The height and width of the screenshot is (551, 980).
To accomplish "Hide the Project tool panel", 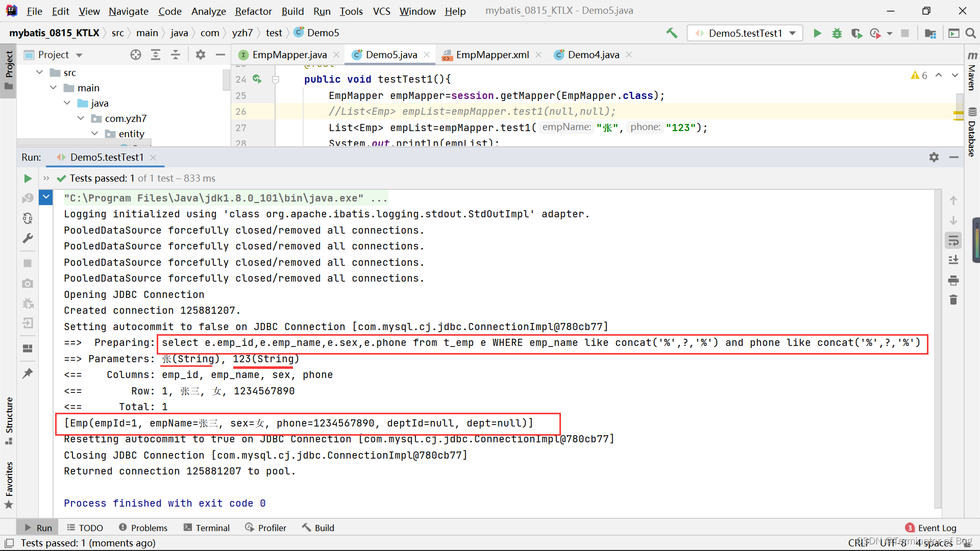I will (x=220, y=55).
